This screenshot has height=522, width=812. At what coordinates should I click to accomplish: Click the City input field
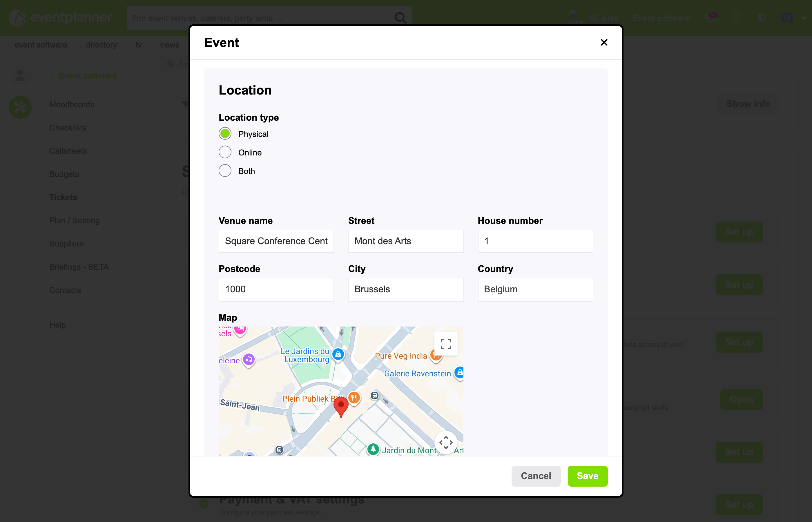[406, 289]
